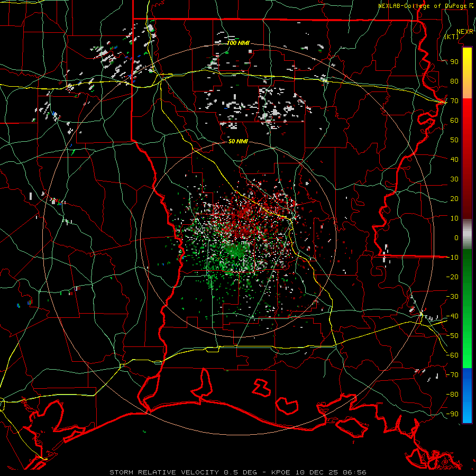Click the 10 value on the velocity scale
476x476 pixels.
[454, 218]
